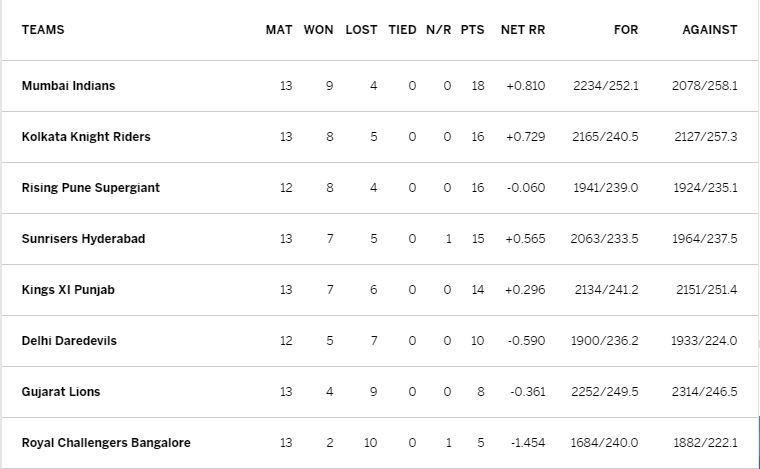Viewport: 760px width, 469px height.
Task: Select Royal Challengers Bangalore points value 5
Action: click(480, 443)
